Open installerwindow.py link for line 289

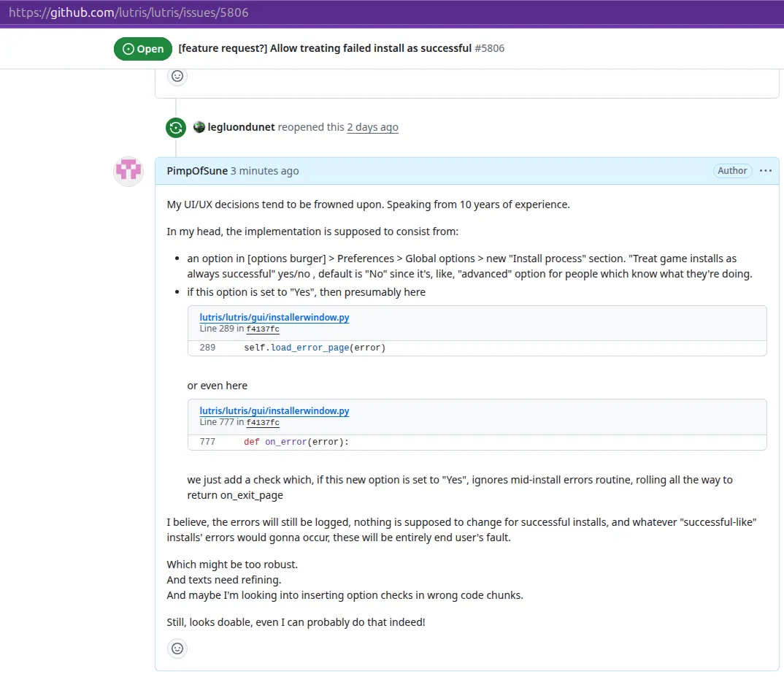tap(274, 317)
